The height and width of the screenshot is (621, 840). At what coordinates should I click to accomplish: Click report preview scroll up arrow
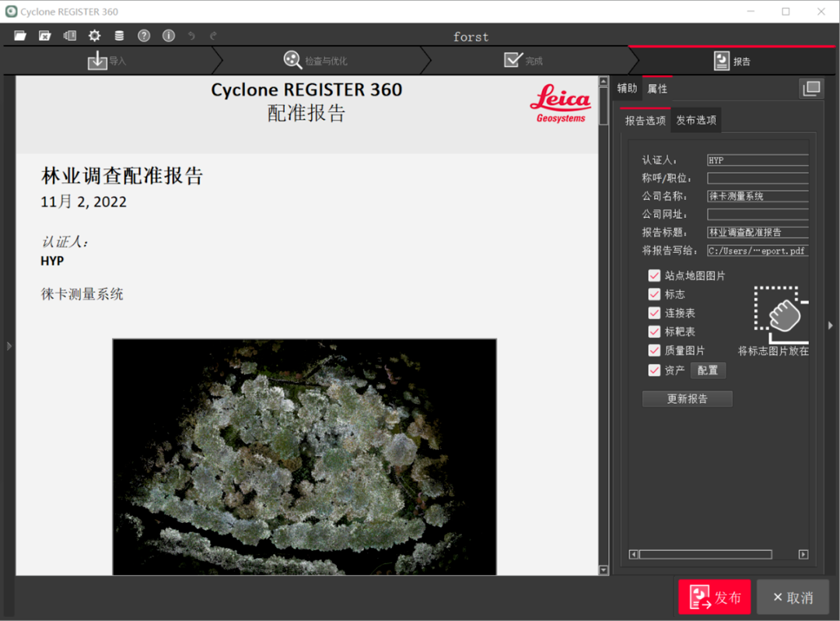pos(604,82)
